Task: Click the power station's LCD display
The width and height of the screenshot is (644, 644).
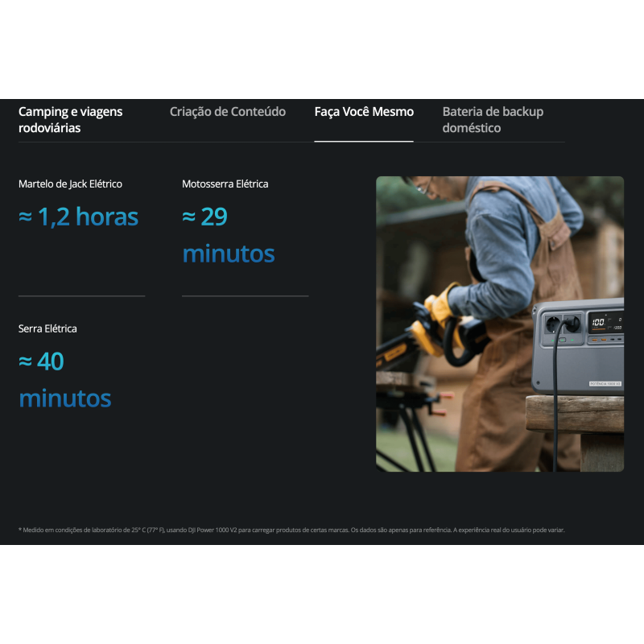Action: [x=605, y=324]
